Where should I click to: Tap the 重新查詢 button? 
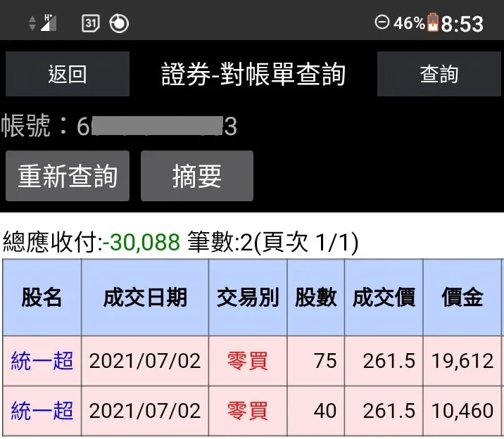pyautogui.click(x=68, y=176)
